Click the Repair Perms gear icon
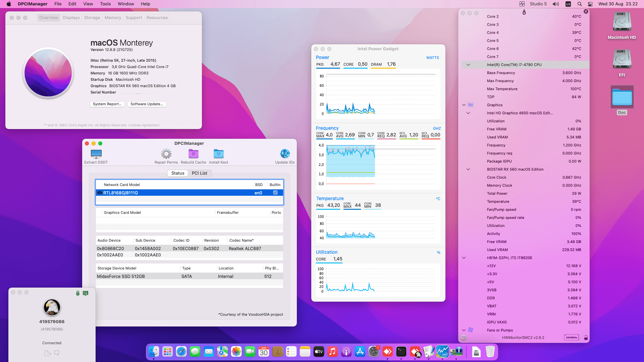Viewport: 644px width, 362px height. (x=166, y=154)
